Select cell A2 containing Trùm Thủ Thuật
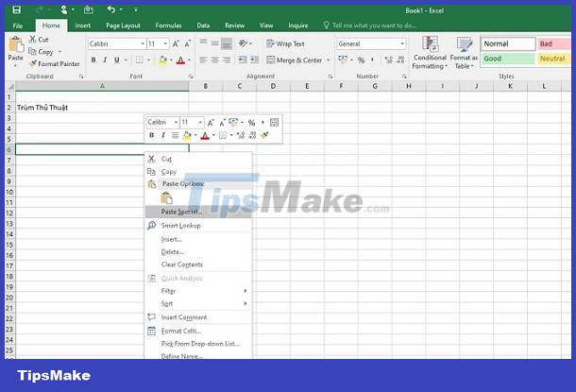576x392 pixels. coord(102,108)
